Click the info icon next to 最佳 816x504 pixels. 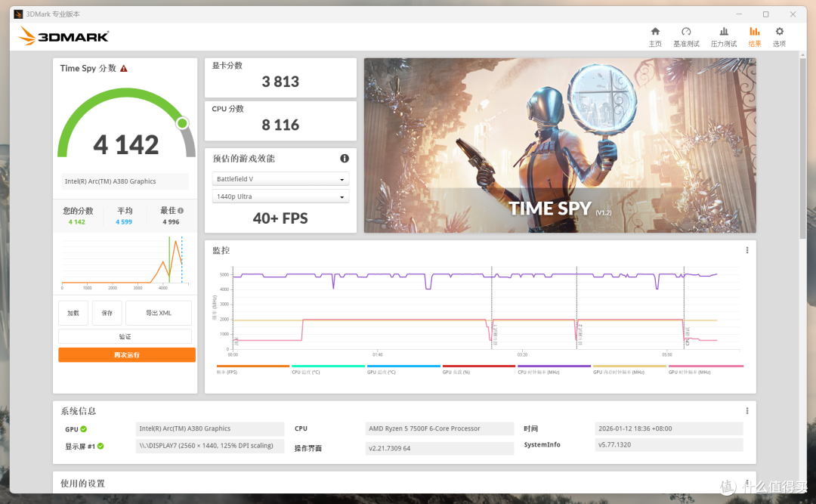(181, 210)
